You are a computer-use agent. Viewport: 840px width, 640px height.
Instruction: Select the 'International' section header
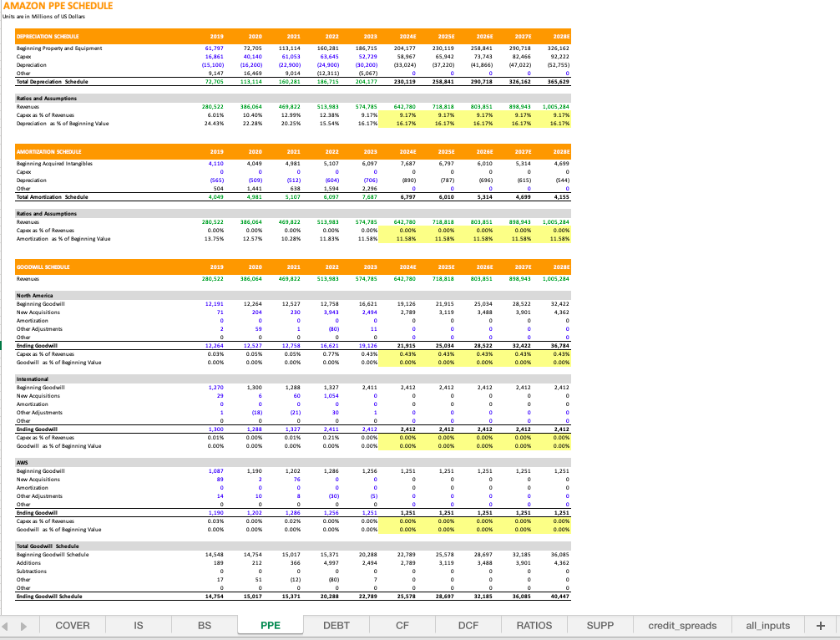pos(32,379)
